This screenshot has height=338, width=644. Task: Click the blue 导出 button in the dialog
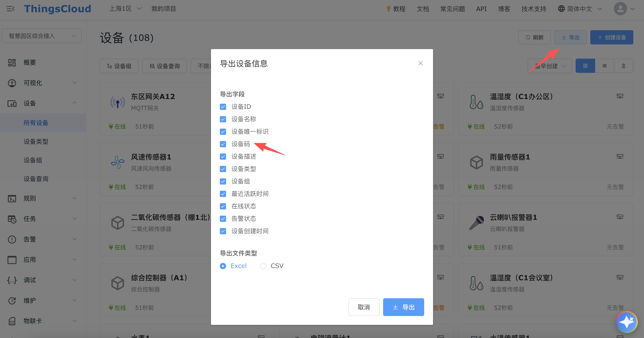[x=403, y=307]
